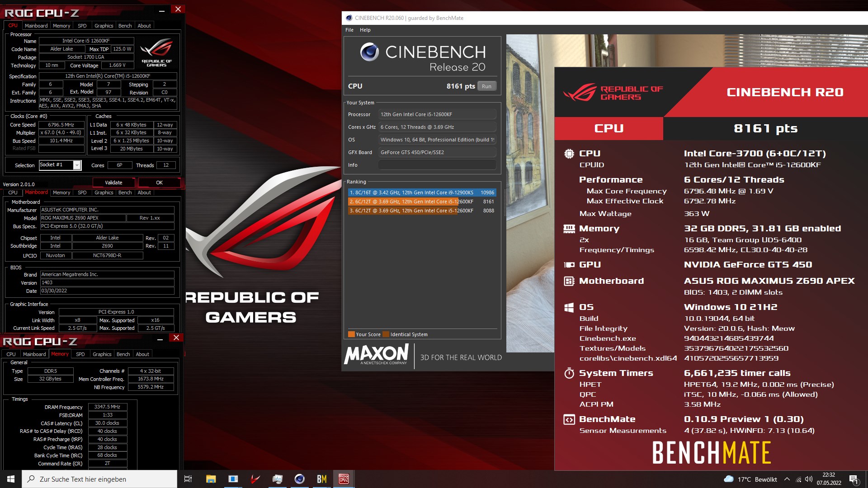Click the BenchMate code bracket icon
Viewport: 868px width, 488px height.
tap(569, 419)
